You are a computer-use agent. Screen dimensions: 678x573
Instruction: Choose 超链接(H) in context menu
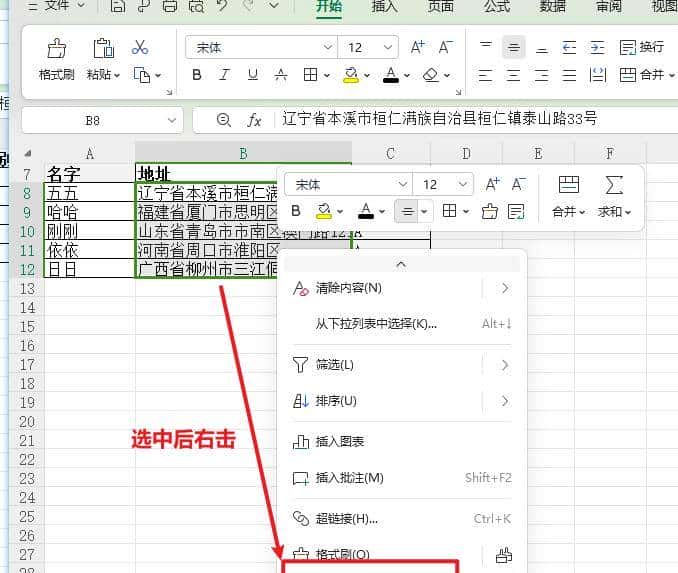402,519
